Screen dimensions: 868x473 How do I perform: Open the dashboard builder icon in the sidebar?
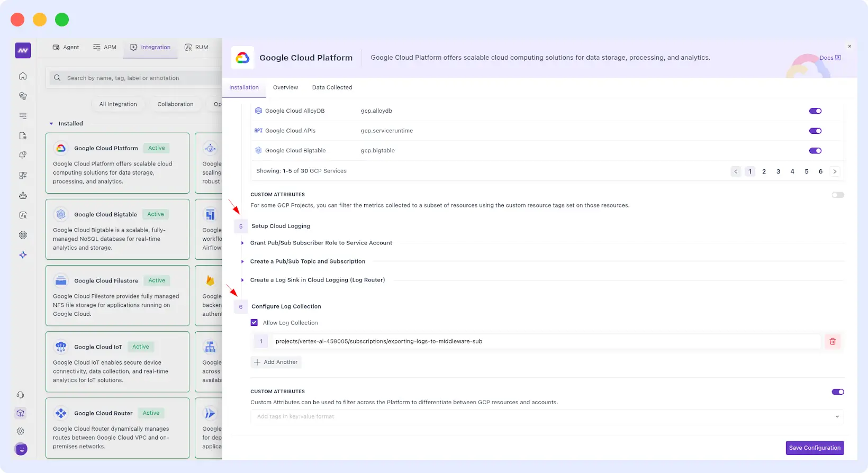(23, 175)
